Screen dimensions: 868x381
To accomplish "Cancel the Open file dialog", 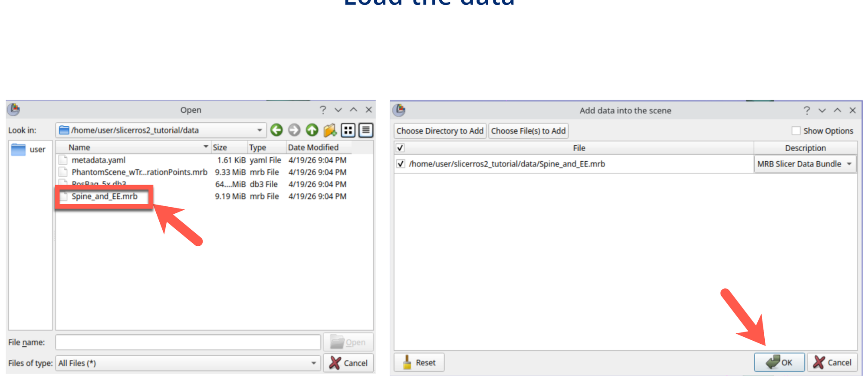I will (348, 363).
